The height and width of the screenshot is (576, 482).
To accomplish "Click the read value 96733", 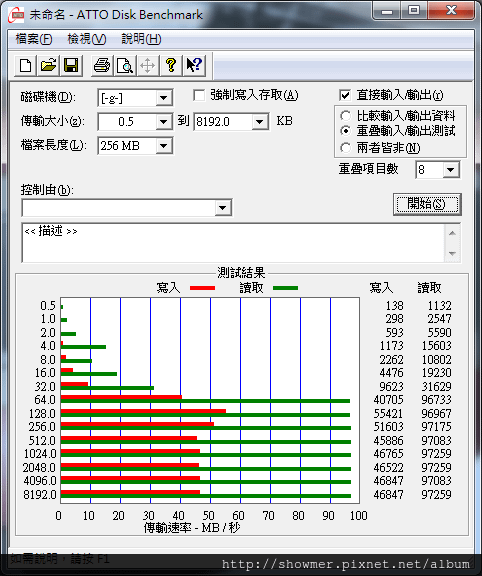I will [436, 400].
